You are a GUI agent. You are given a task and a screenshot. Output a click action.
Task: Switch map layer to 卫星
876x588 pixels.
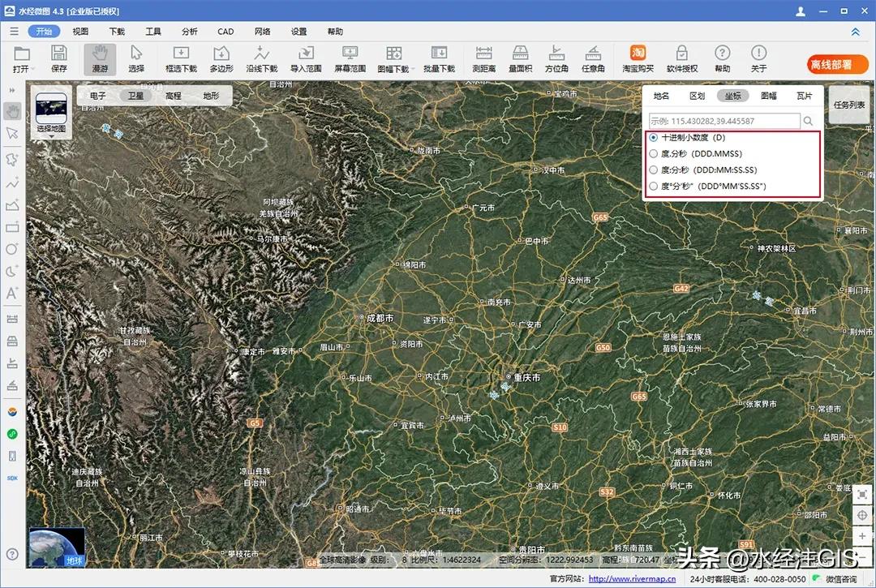pos(135,96)
